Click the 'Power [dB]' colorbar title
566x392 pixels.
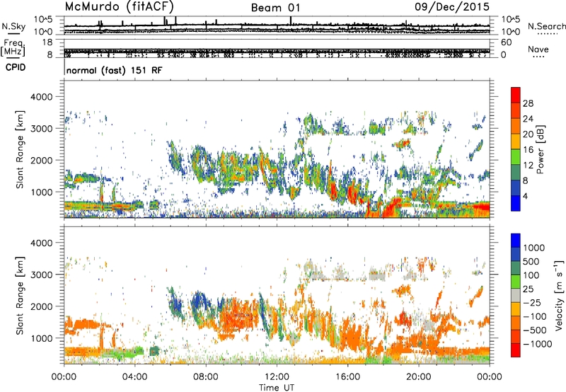[541, 149]
